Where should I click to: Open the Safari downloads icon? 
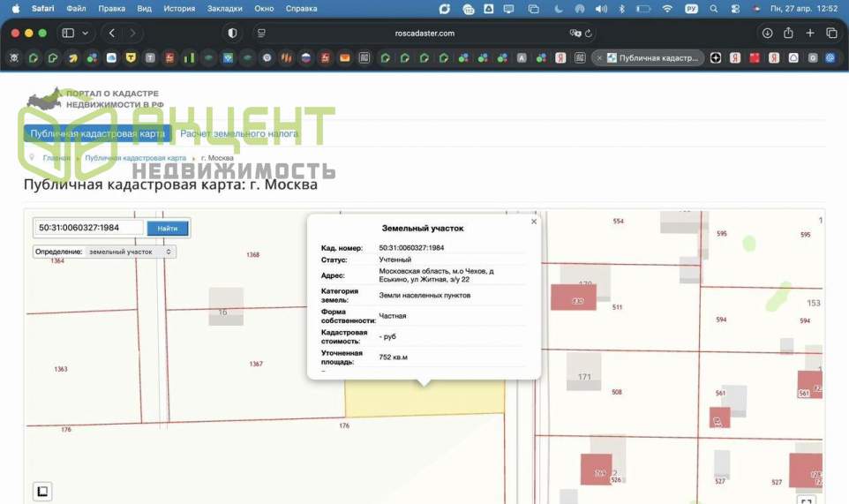coord(766,33)
